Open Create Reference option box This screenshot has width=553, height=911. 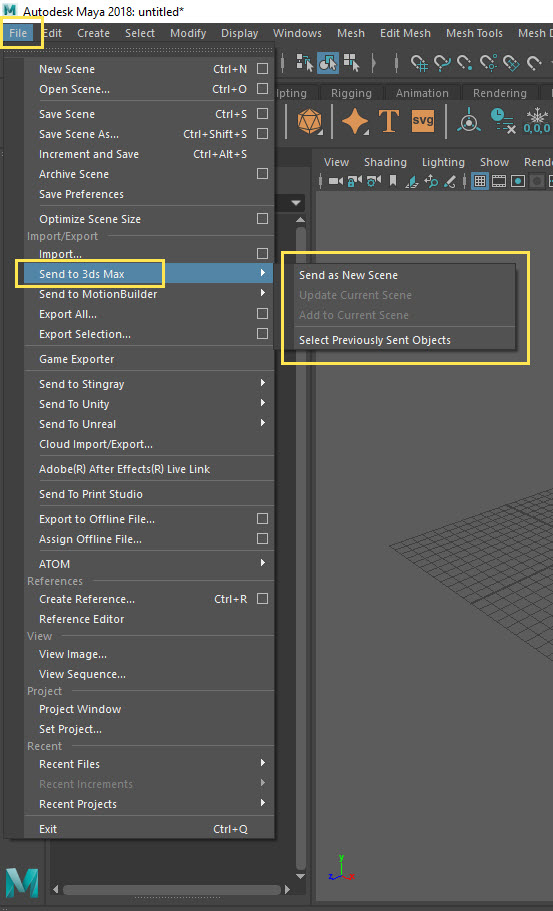click(x=263, y=598)
